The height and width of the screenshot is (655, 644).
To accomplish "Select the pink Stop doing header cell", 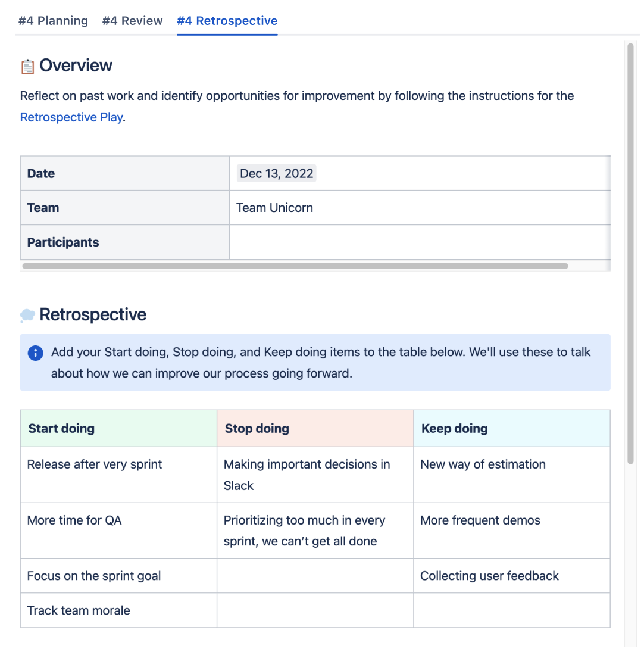I will [x=315, y=429].
